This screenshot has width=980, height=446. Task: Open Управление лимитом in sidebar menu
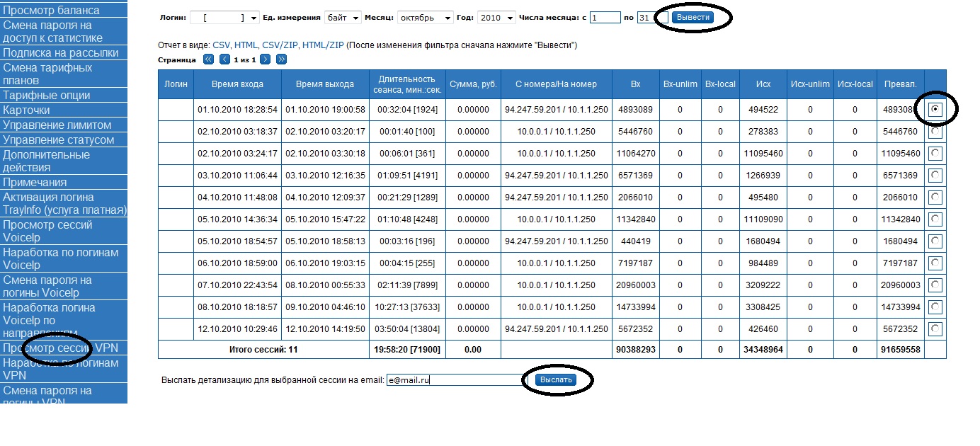coord(57,125)
